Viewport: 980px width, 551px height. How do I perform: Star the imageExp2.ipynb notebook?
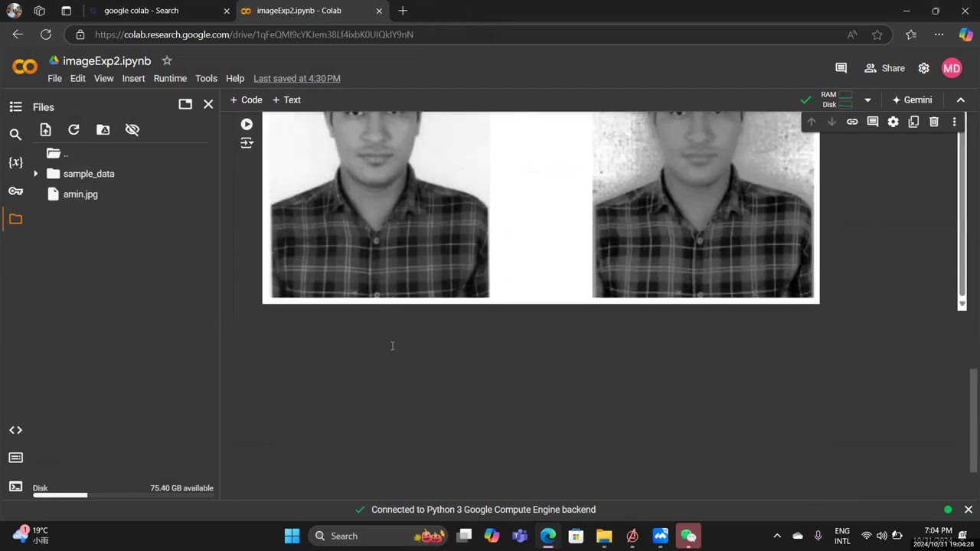(x=167, y=60)
